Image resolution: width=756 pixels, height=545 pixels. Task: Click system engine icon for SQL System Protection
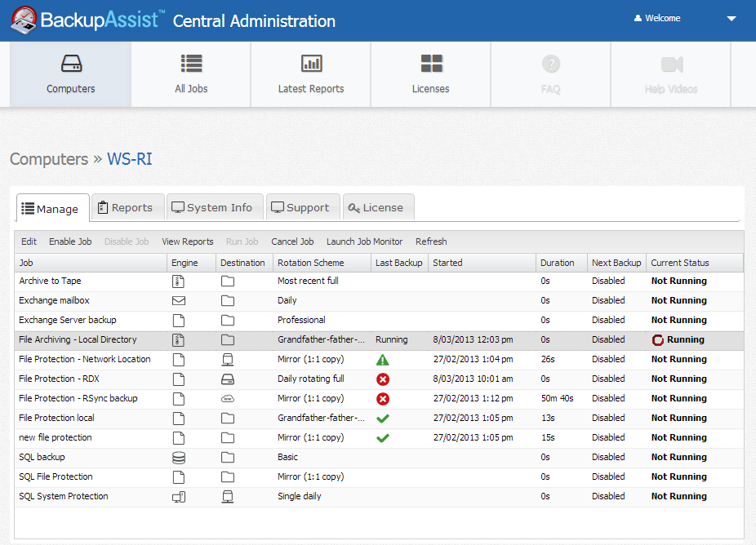pos(179,497)
